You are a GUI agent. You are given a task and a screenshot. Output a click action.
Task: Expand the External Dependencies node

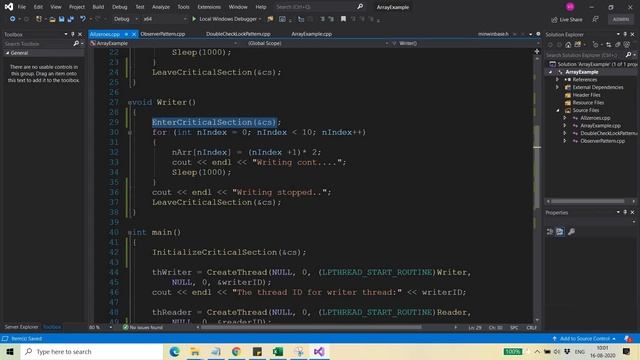[558, 87]
